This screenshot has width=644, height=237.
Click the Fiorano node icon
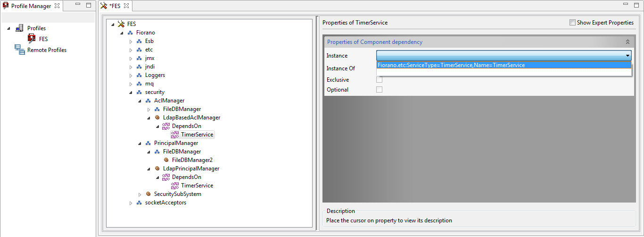tap(130, 33)
